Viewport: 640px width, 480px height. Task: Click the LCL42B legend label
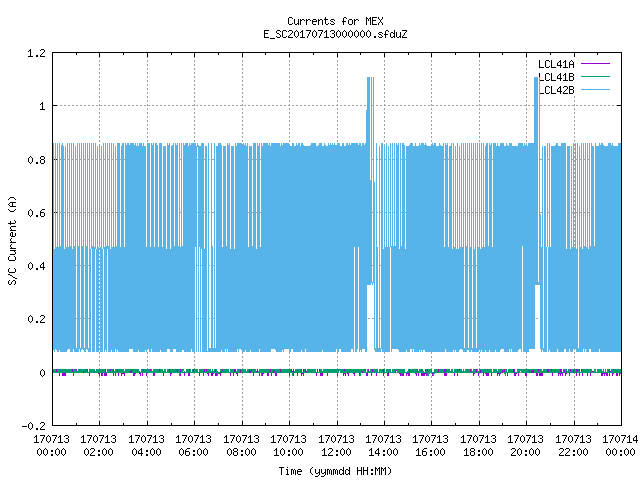click(556, 90)
